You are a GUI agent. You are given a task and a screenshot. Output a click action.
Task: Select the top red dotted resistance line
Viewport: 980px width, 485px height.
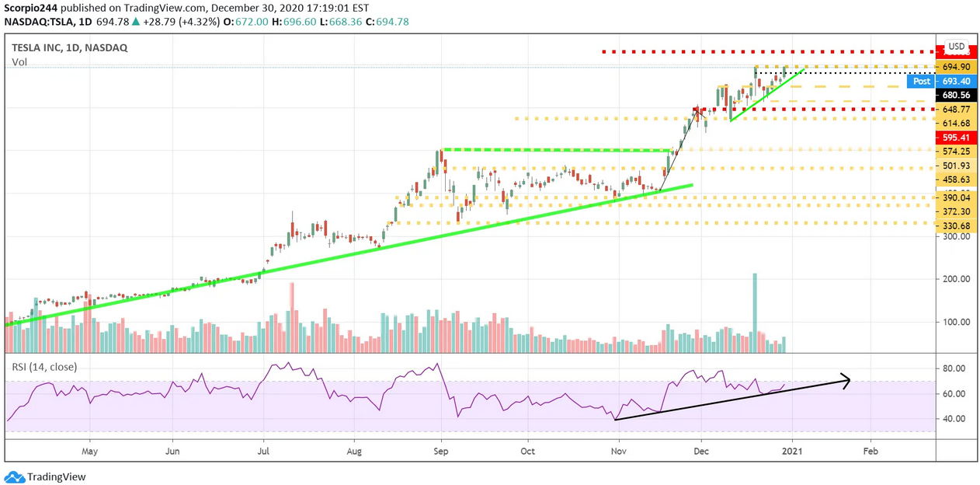(769, 52)
